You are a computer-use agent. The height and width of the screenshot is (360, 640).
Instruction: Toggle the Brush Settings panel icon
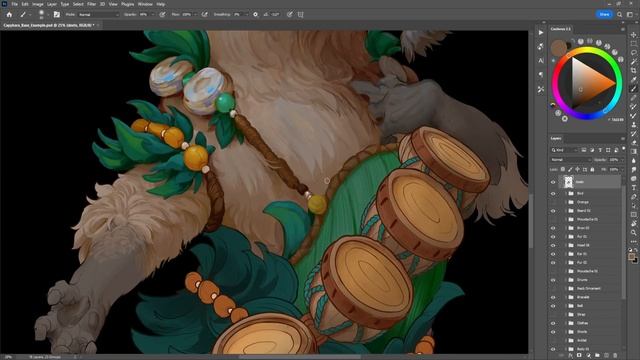[57, 14]
